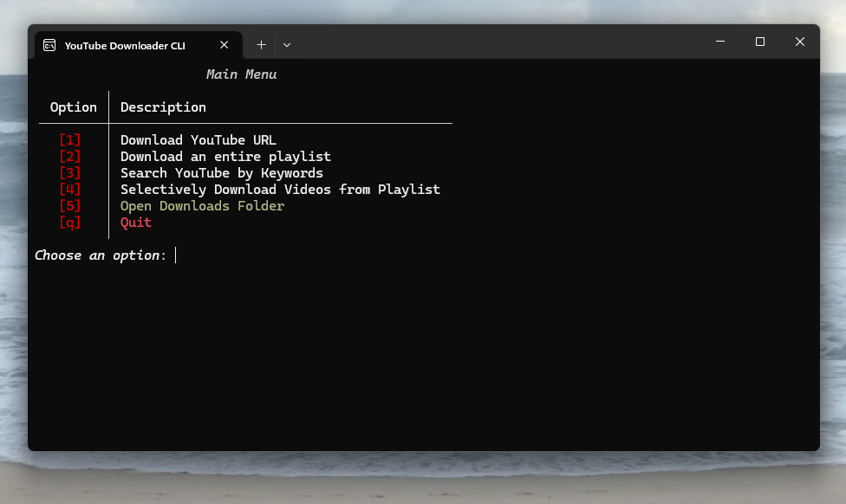Image resolution: width=846 pixels, height=504 pixels.
Task: Click option [1] in the menu
Action: pos(69,140)
